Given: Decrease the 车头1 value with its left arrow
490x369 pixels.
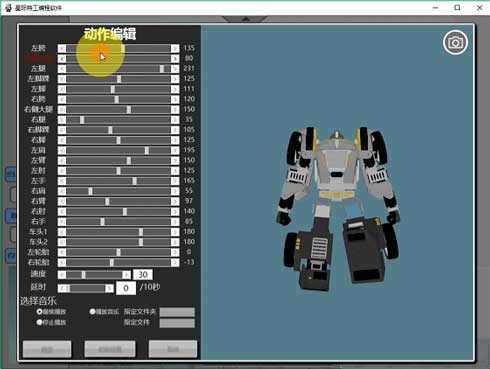Looking at the screenshot, I should click(x=62, y=232).
